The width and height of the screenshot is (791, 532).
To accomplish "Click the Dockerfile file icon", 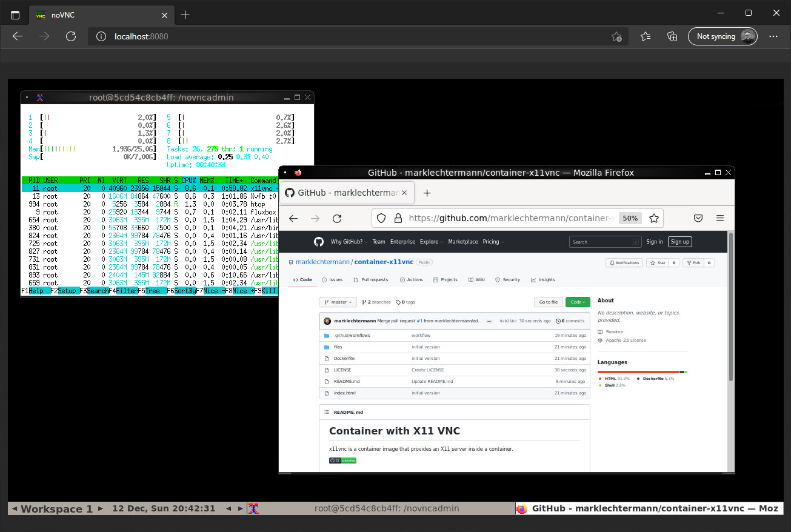I will click(327, 359).
